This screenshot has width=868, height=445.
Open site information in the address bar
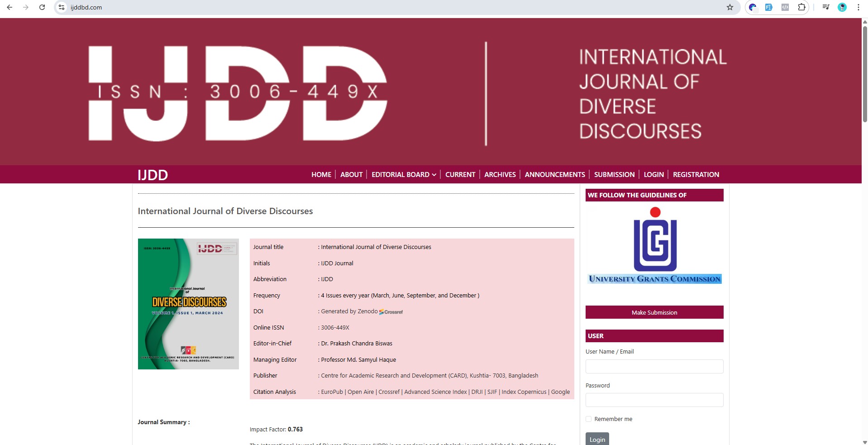[x=61, y=7]
